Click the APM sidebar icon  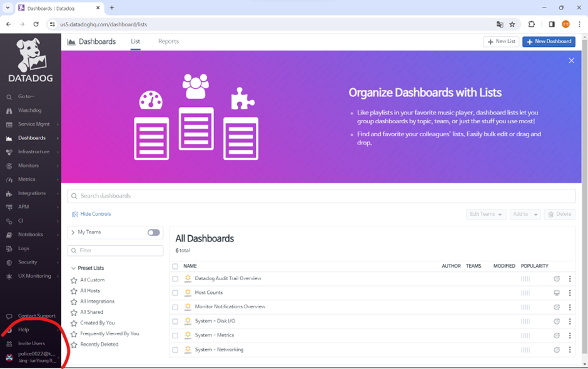tap(9, 207)
